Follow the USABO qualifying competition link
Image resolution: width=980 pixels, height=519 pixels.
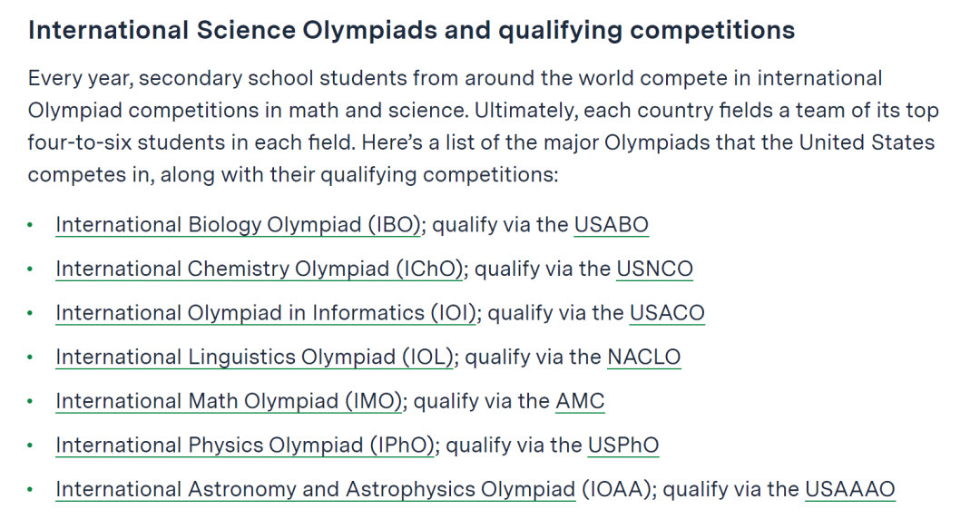[x=611, y=224]
